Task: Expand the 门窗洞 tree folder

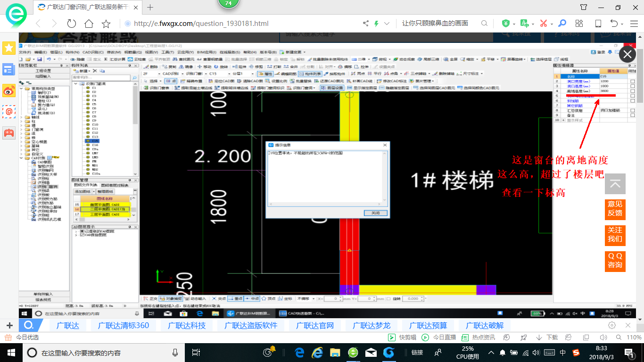Action: 21,129
